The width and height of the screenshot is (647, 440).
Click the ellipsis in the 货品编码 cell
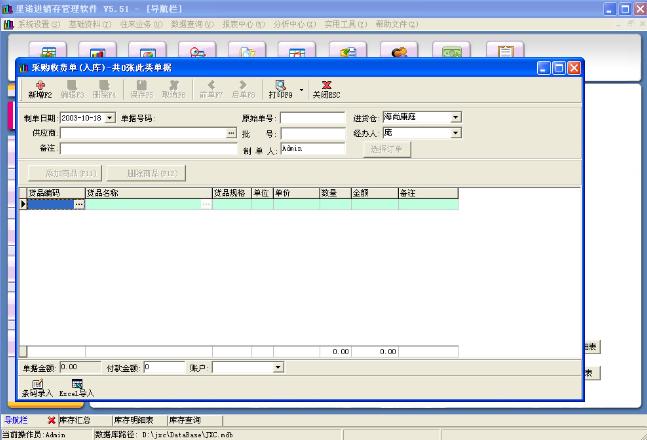click(79, 204)
